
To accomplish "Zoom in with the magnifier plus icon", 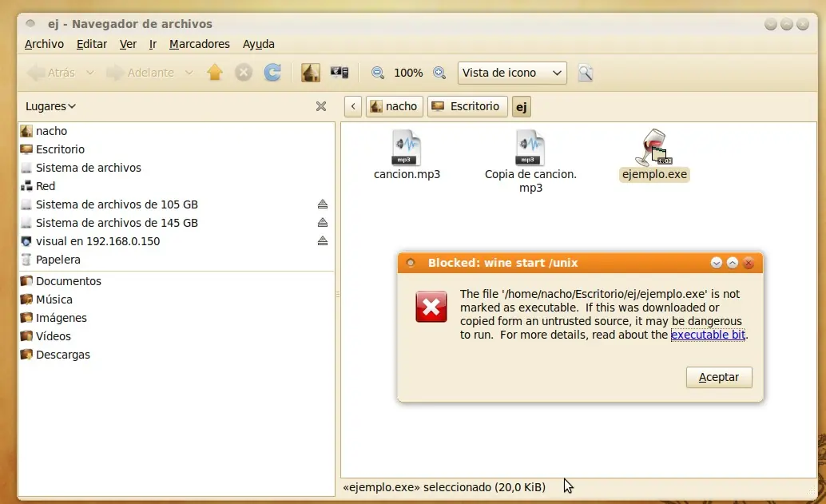I will point(439,72).
